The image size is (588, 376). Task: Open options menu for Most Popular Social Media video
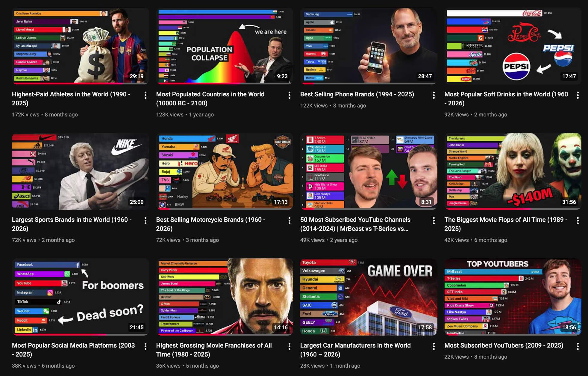pos(146,346)
